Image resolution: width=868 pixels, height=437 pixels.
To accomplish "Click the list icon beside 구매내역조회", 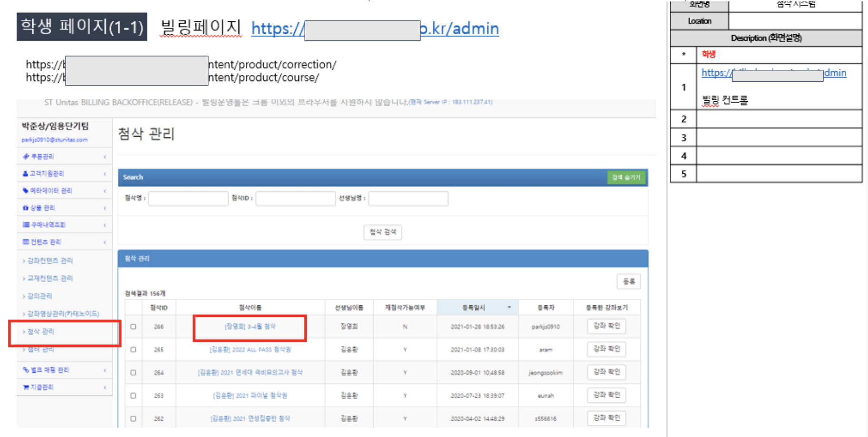I will 26,225.
